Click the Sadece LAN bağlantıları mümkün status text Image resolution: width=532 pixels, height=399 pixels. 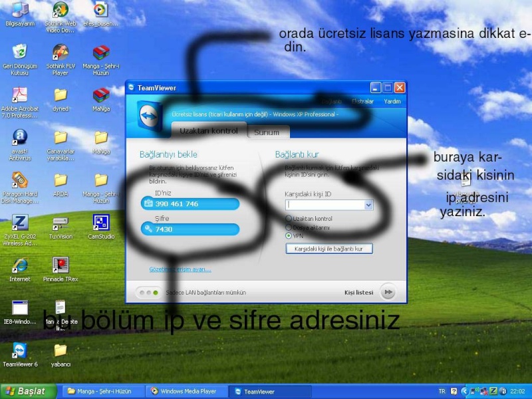(206, 292)
